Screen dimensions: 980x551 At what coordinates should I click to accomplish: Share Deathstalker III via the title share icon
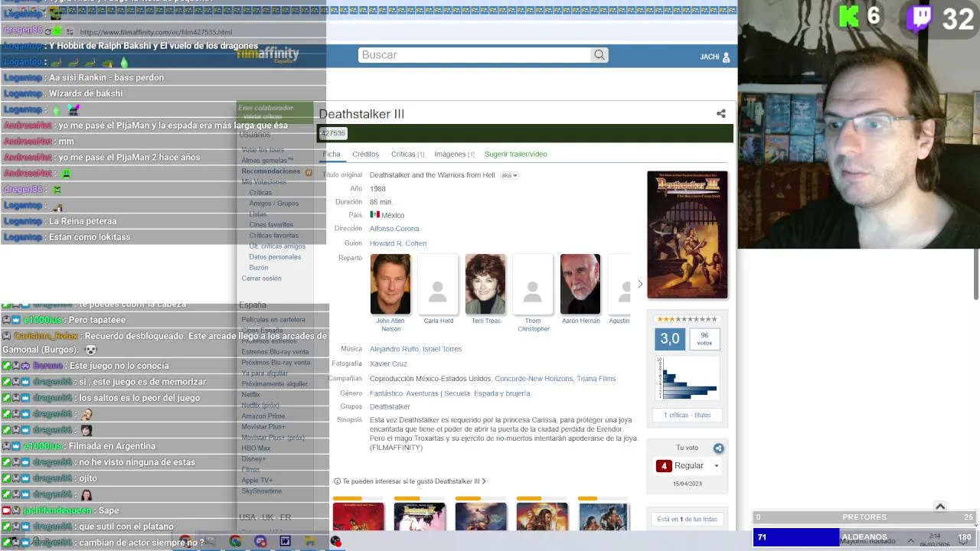tap(720, 114)
